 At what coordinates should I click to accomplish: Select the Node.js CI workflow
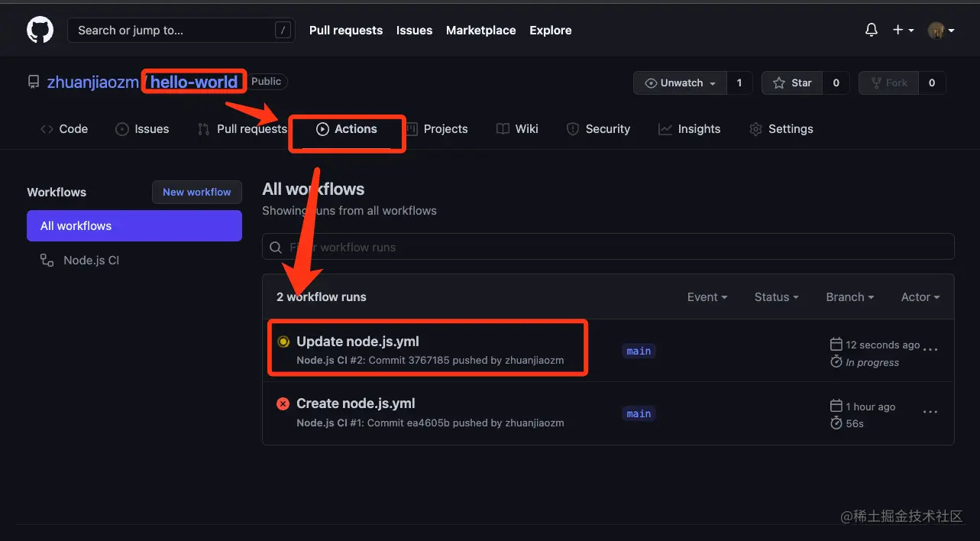[x=91, y=261]
